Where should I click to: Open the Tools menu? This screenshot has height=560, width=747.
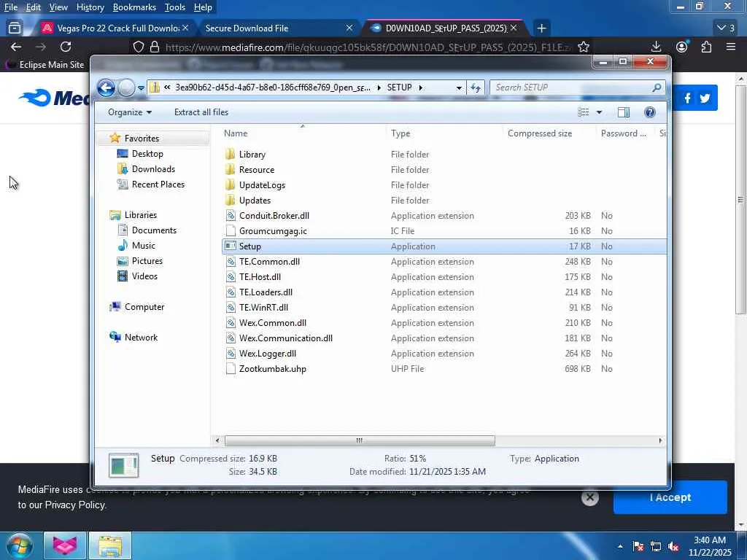coord(175,7)
